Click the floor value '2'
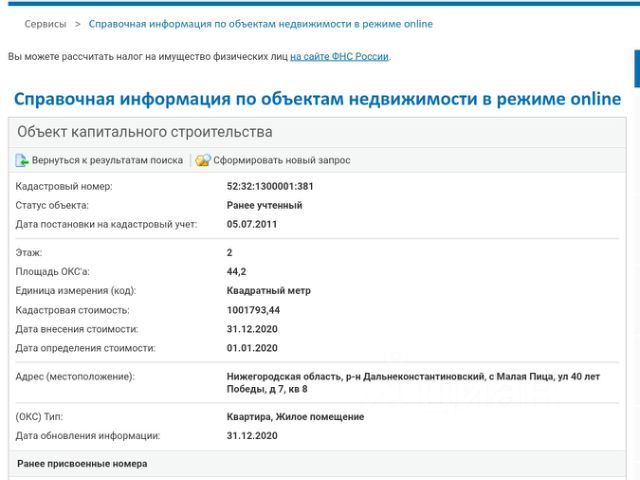This screenshot has height=480, width=640. 229,253
